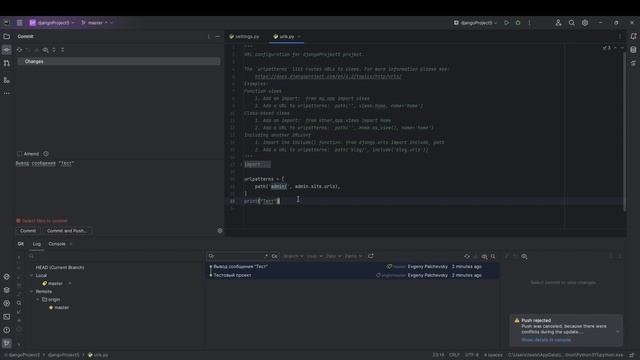Select origin master remote branch
The width and height of the screenshot is (640, 360).
[61, 307]
